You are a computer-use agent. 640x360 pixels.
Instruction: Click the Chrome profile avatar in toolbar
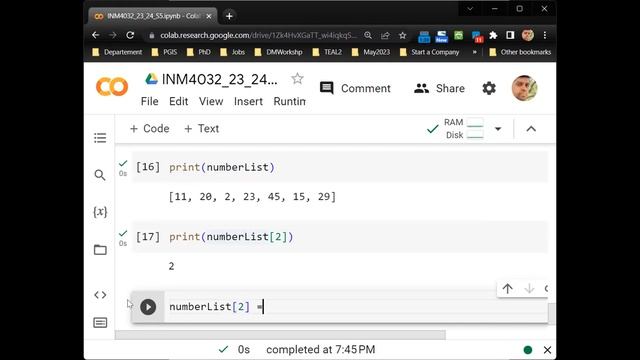tap(528, 35)
